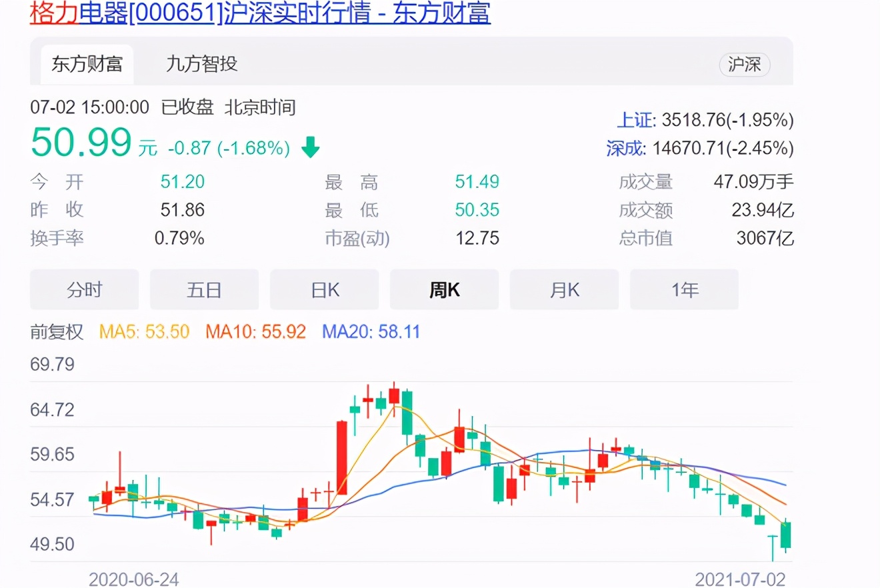Open the 前复权 price adjustment selector
880x588 pixels.
click(x=57, y=331)
